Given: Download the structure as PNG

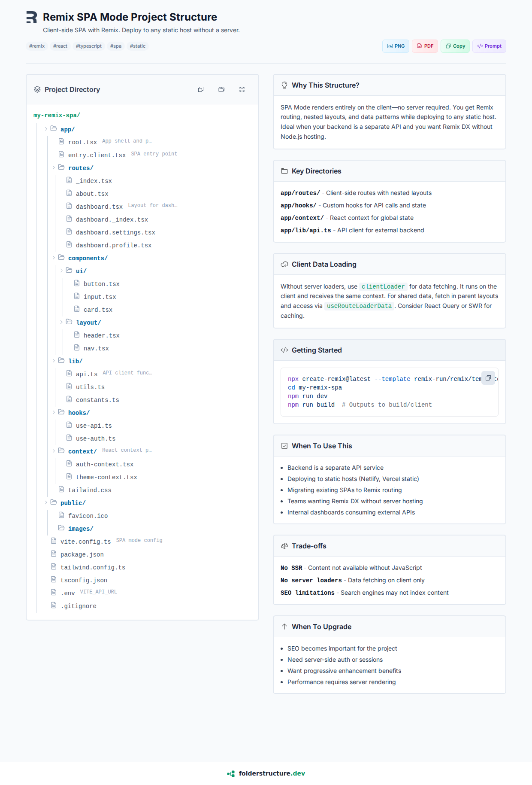Looking at the screenshot, I should (x=396, y=46).
